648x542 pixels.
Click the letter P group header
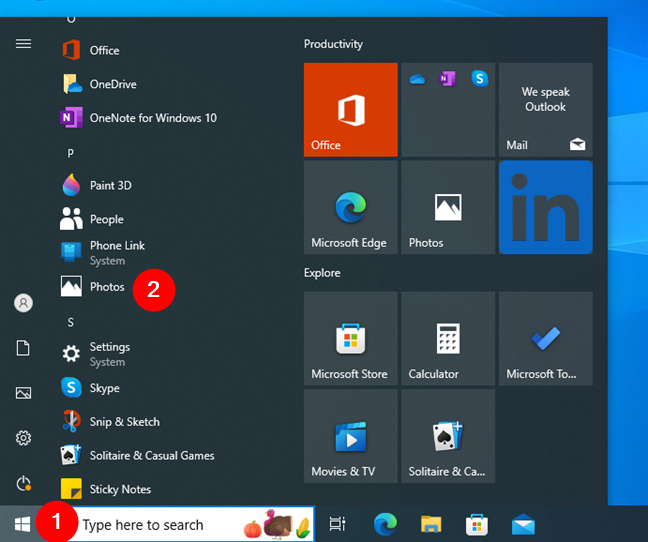(71, 154)
